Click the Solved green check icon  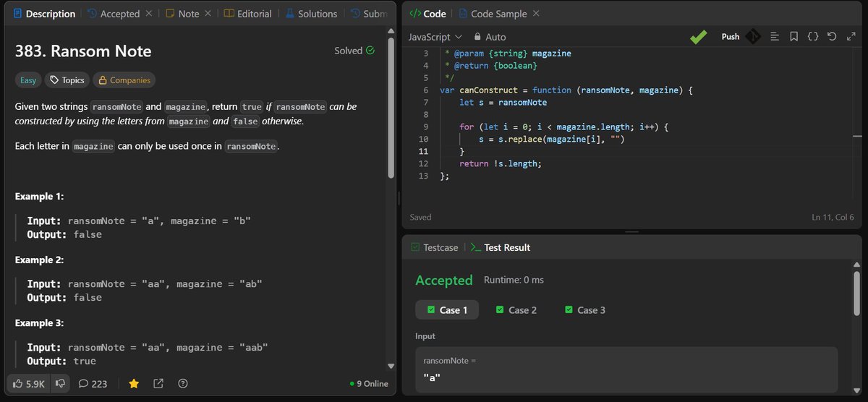[370, 51]
